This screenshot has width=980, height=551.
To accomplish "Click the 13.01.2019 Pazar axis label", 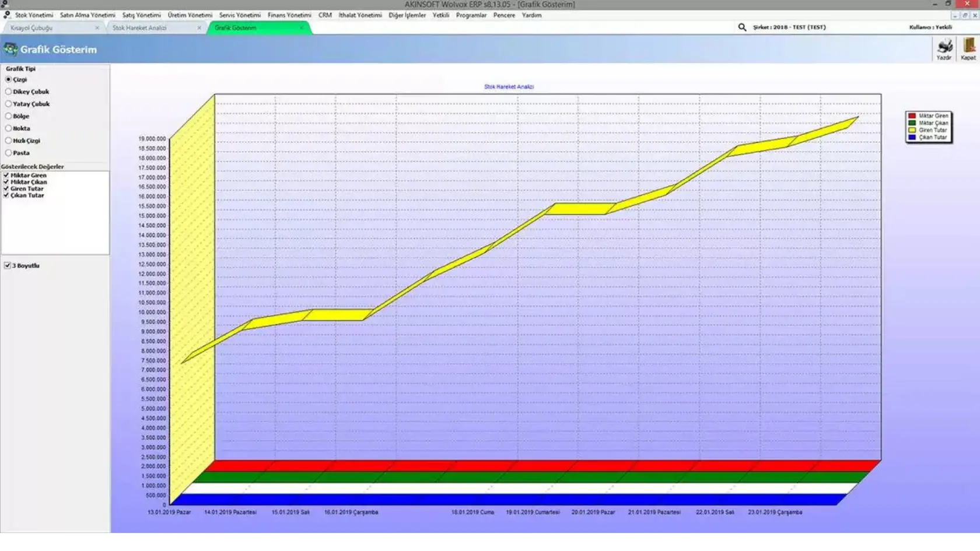I will click(169, 512).
